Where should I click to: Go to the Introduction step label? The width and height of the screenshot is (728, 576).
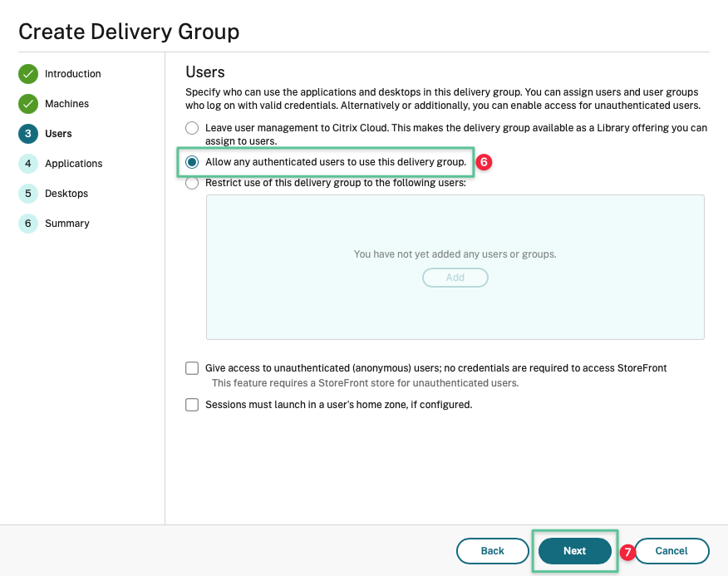[73, 74]
